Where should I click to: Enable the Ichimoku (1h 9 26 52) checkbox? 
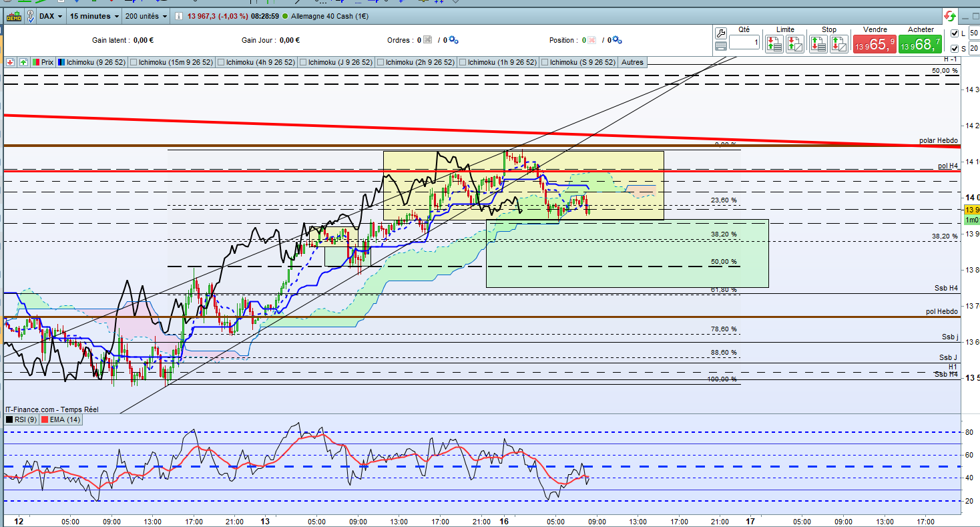[x=462, y=62]
